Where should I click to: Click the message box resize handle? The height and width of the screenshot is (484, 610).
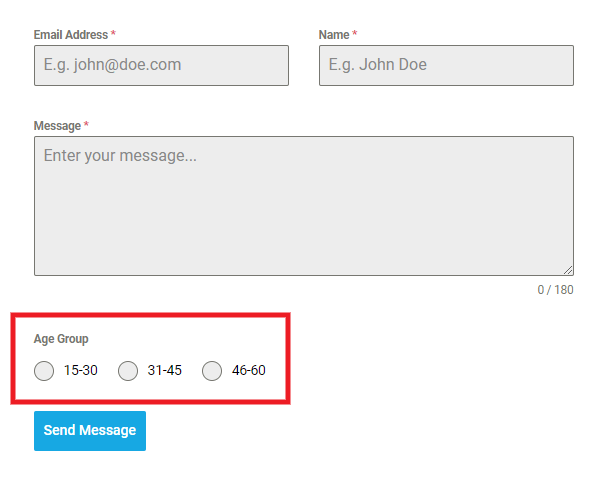[x=568, y=270]
